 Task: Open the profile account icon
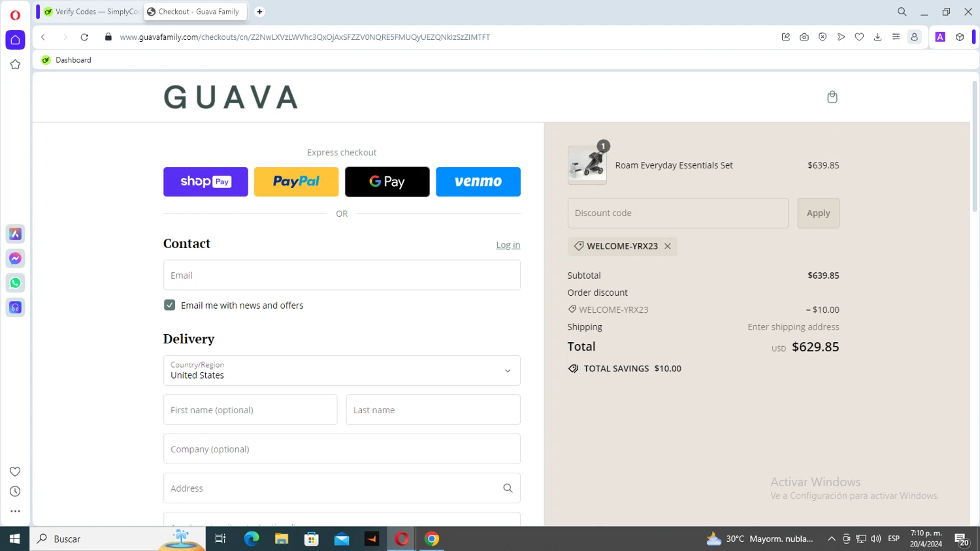click(915, 37)
